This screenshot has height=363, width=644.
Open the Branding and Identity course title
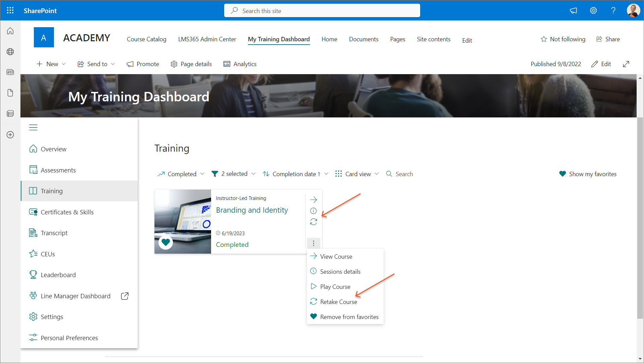[x=252, y=210]
